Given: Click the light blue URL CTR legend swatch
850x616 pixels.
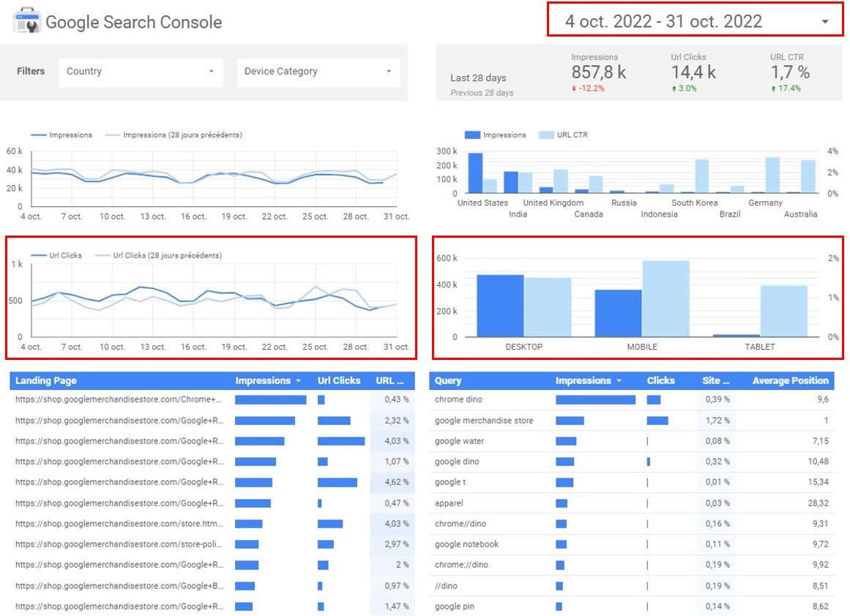Looking at the screenshot, I should [x=546, y=135].
